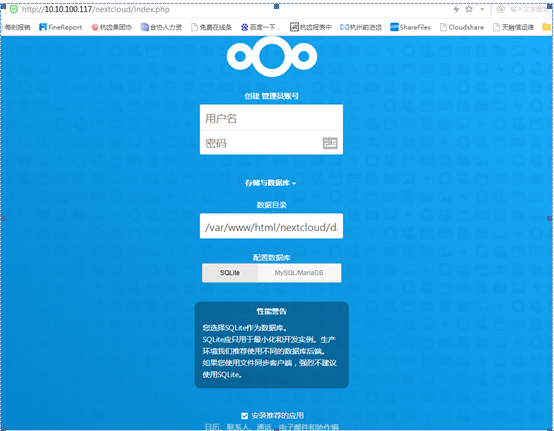Viewport: 554px width, 431px height.
Task: Open the Cloudshare bookmark
Action: (462, 27)
